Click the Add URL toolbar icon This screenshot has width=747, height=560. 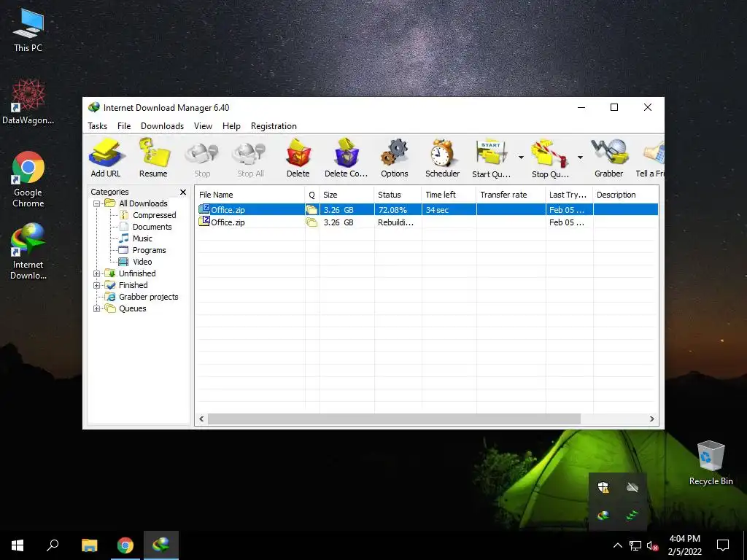pyautogui.click(x=106, y=157)
